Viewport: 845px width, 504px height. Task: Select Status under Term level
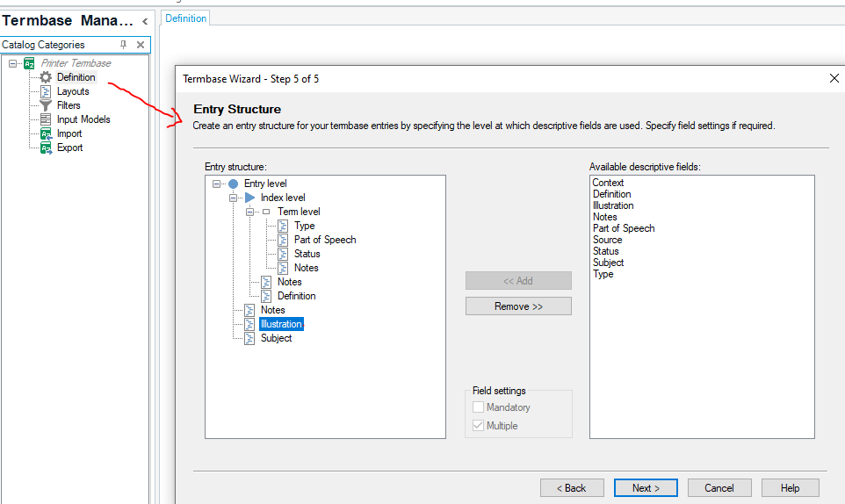(307, 254)
